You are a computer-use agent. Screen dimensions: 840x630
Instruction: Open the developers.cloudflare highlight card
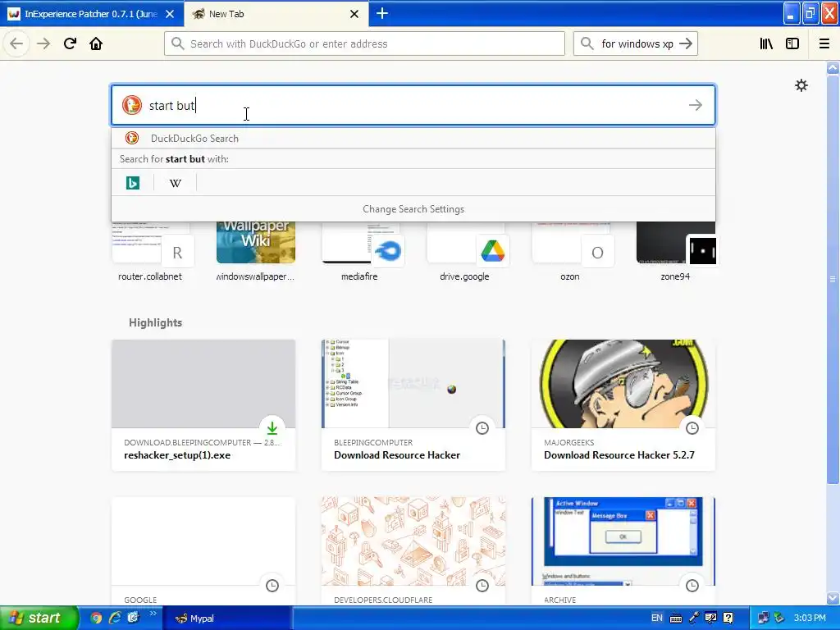[413, 550]
